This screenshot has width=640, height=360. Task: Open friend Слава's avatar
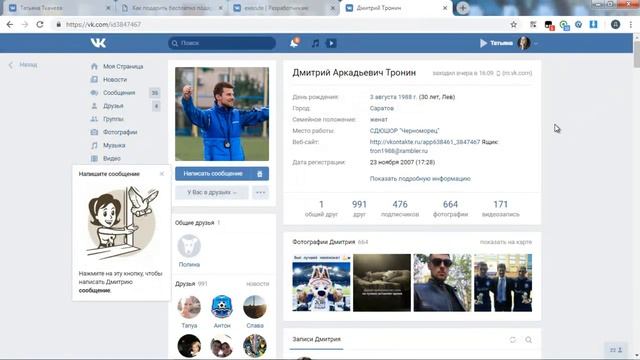(x=255, y=307)
